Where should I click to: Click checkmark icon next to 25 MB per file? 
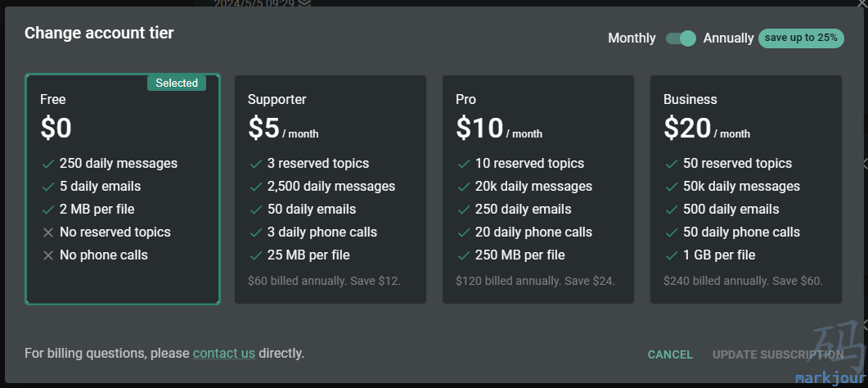pyautogui.click(x=256, y=255)
